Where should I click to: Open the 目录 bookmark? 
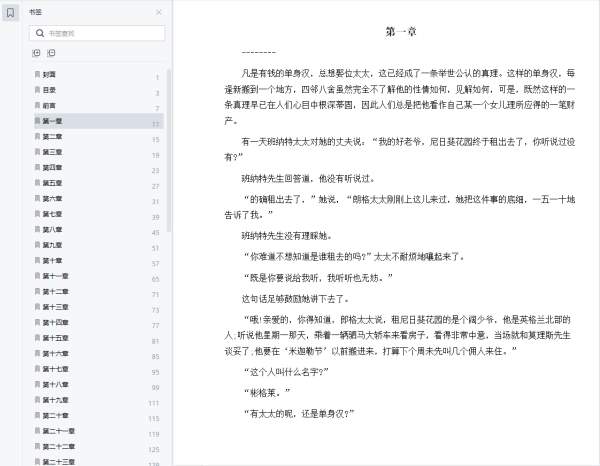coord(99,90)
